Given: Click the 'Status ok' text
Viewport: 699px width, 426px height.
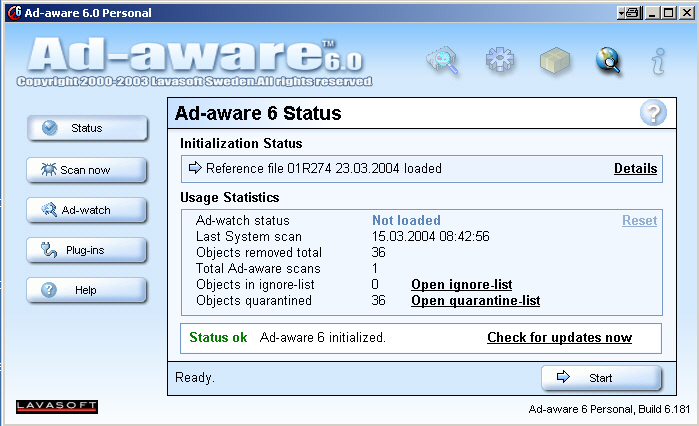Looking at the screenshot, I should (218, 337).
